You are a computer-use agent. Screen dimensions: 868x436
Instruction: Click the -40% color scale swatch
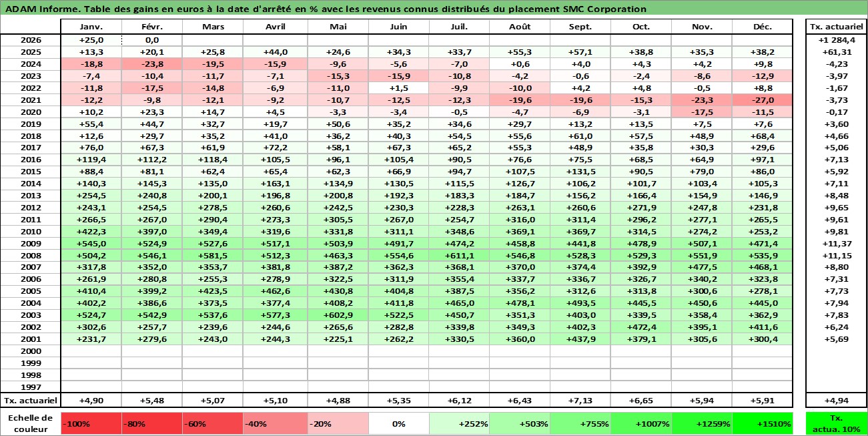[x=275, y=423]
